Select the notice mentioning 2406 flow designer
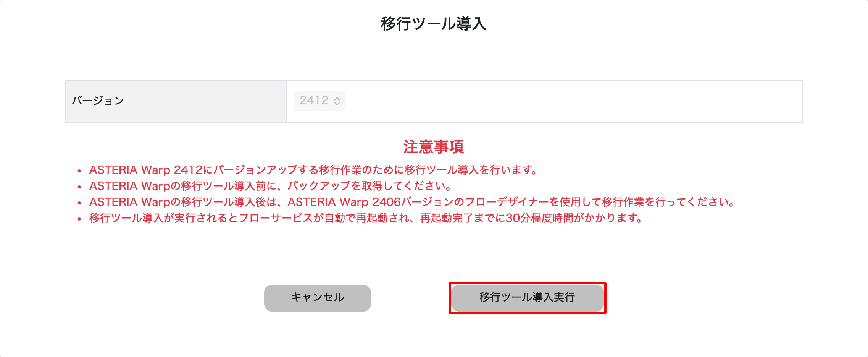The image size is (868, 357). tap(412, 202)
